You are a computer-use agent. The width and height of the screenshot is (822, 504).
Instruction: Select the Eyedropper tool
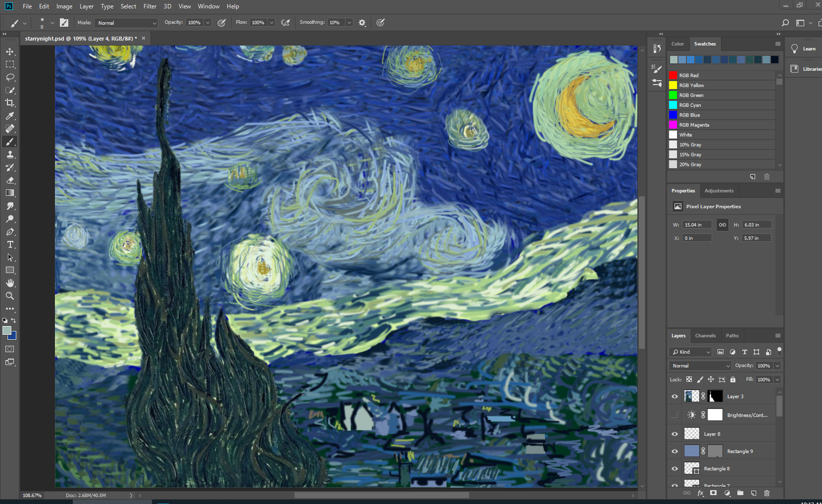(10, 116)
